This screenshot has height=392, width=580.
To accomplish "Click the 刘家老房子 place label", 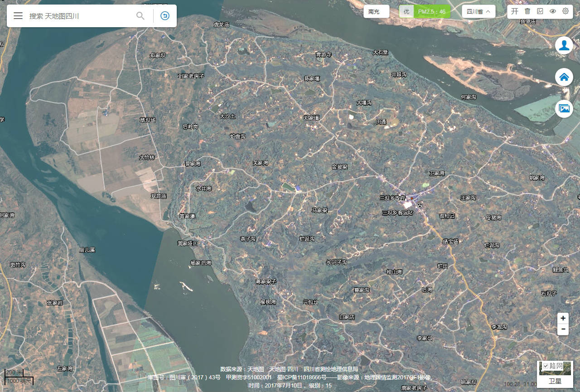I will [191, 76].
